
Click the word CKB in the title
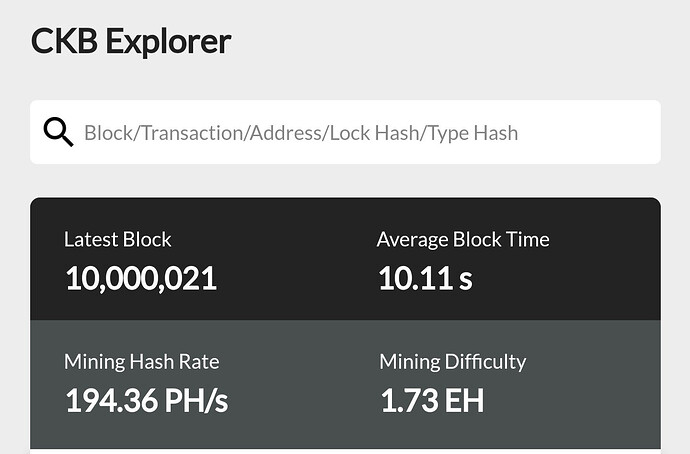click(64, 41)
